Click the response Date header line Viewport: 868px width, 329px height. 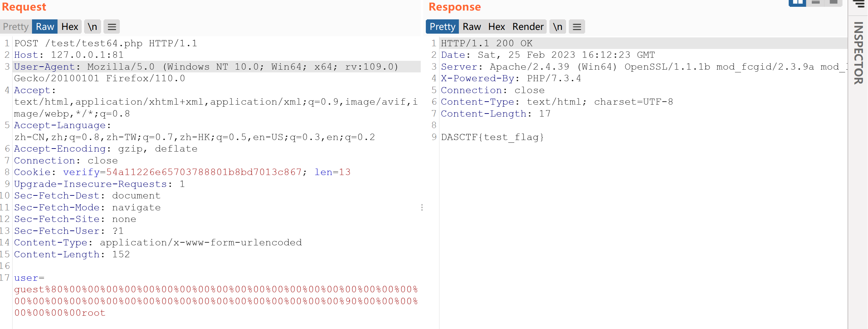click(548, 55)
